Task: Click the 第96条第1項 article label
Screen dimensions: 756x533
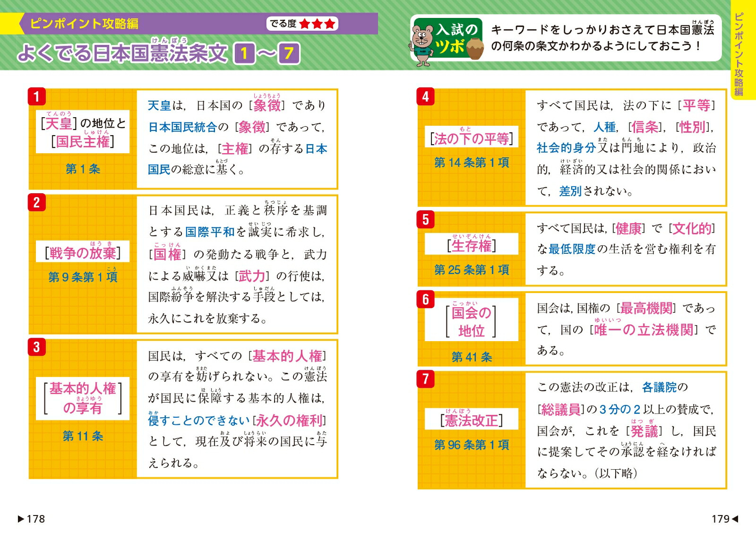Action: (x=472, y=445)
